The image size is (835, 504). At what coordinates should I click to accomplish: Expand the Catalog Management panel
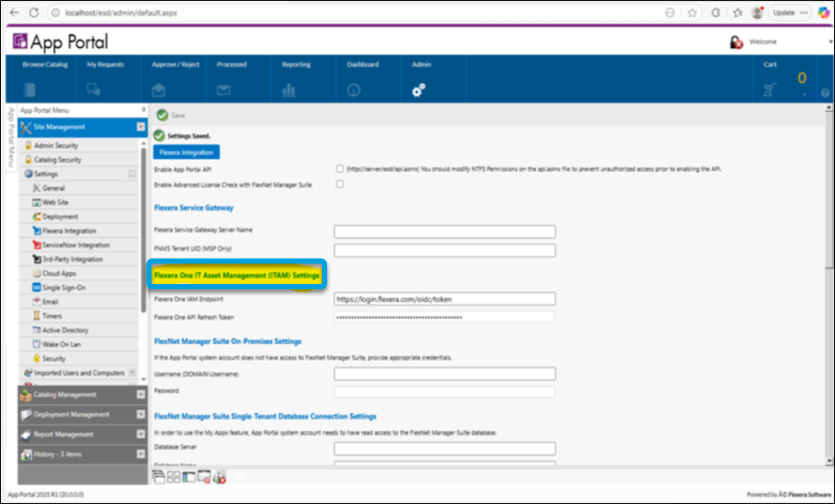coord(140,394)
